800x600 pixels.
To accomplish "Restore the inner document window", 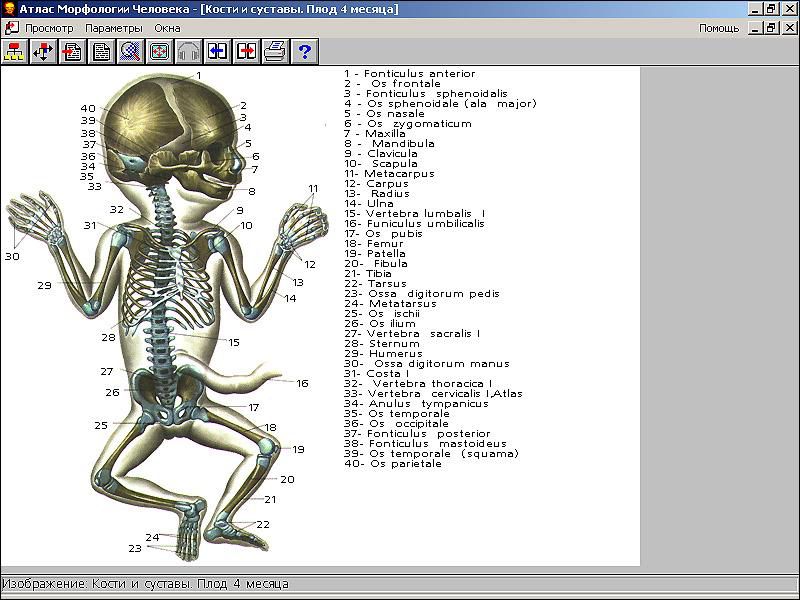I will pyautogui.click(x=771, y=28).
